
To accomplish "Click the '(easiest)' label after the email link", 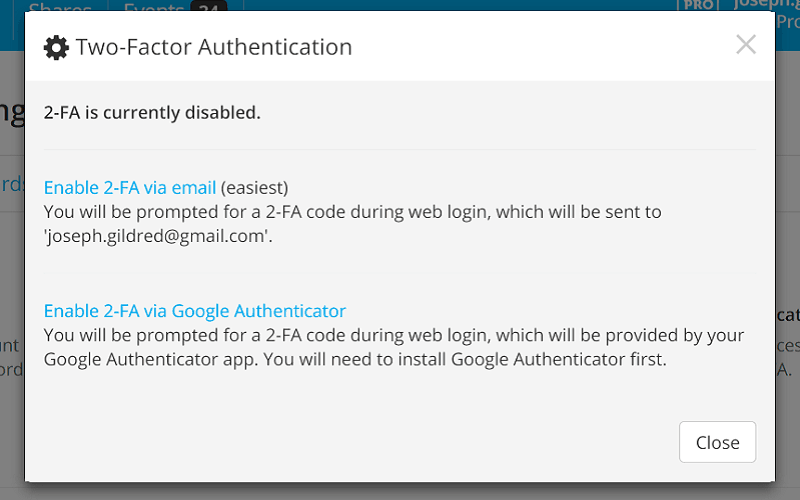I will pyautogui.click(x=255, y=187).
